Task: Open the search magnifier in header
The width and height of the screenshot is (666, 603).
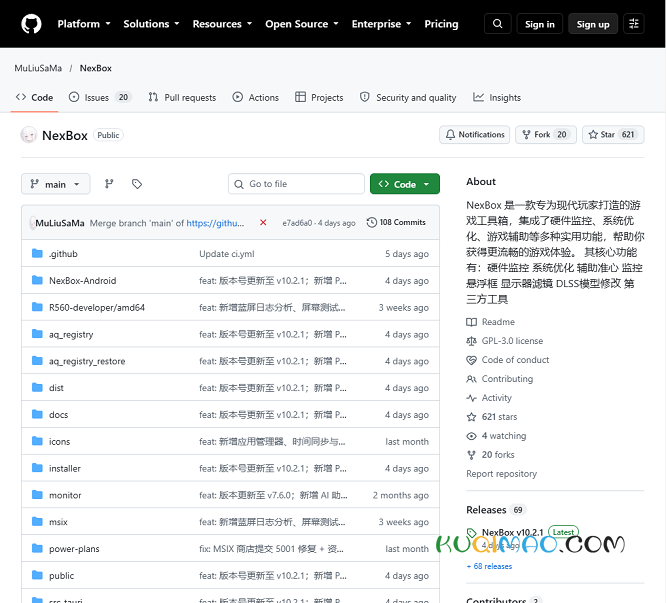Action: pos(497,24)
